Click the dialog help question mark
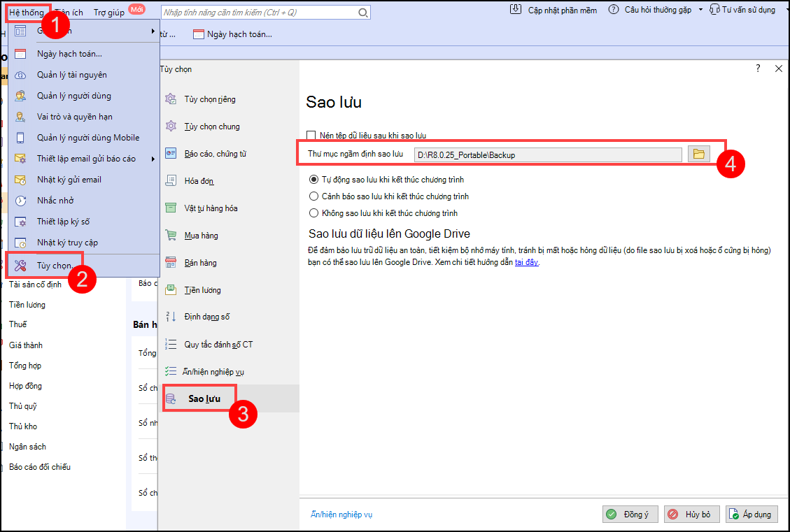This screenshot has width=790, height=532. [x=758, y=69]
